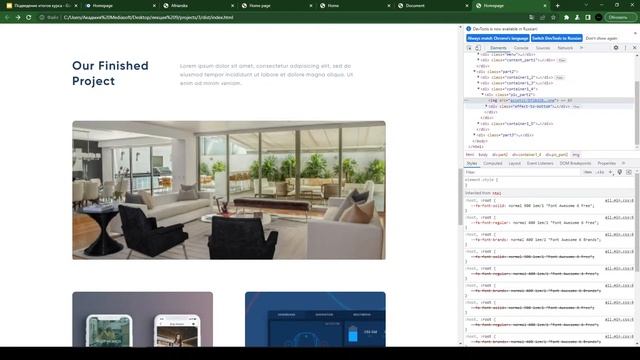Activate the inspect element picker tool
This screenshot has width=640, height=360.
click(469, 48)
